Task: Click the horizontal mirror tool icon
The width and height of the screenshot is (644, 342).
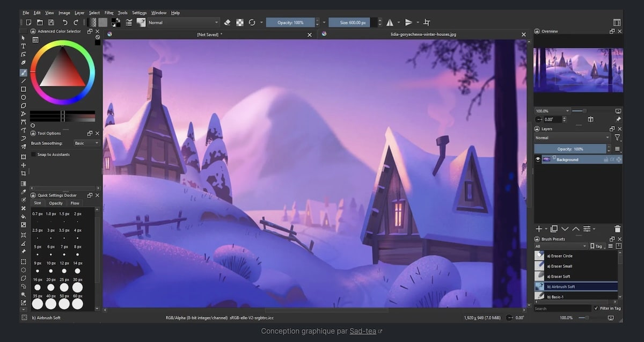Action: (x=390, y=23)
